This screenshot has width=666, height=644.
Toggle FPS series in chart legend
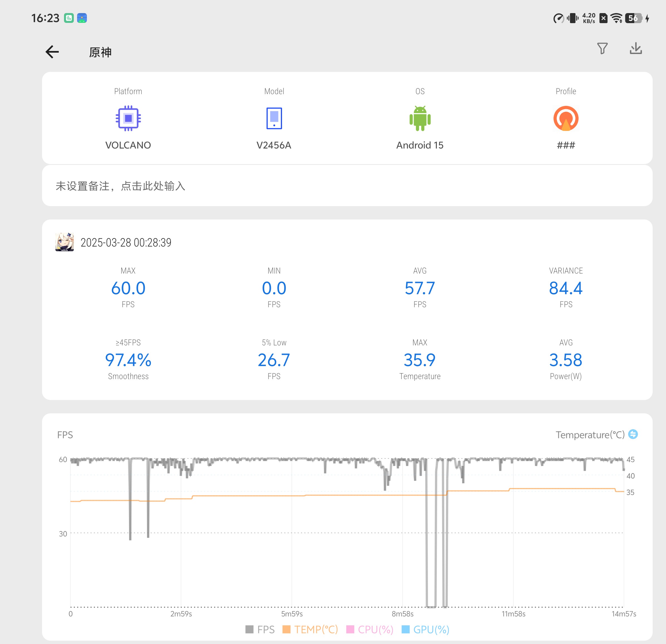click(260, 630)
